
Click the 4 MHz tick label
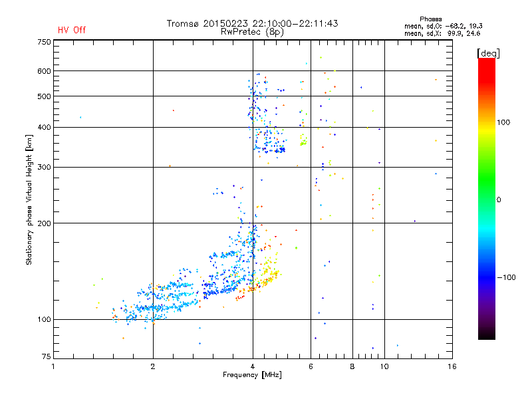[252, 366]
